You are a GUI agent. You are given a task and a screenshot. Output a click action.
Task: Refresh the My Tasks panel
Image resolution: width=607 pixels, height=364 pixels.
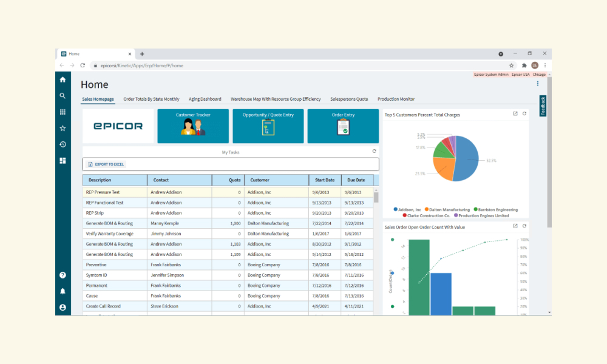pos(375,151)
